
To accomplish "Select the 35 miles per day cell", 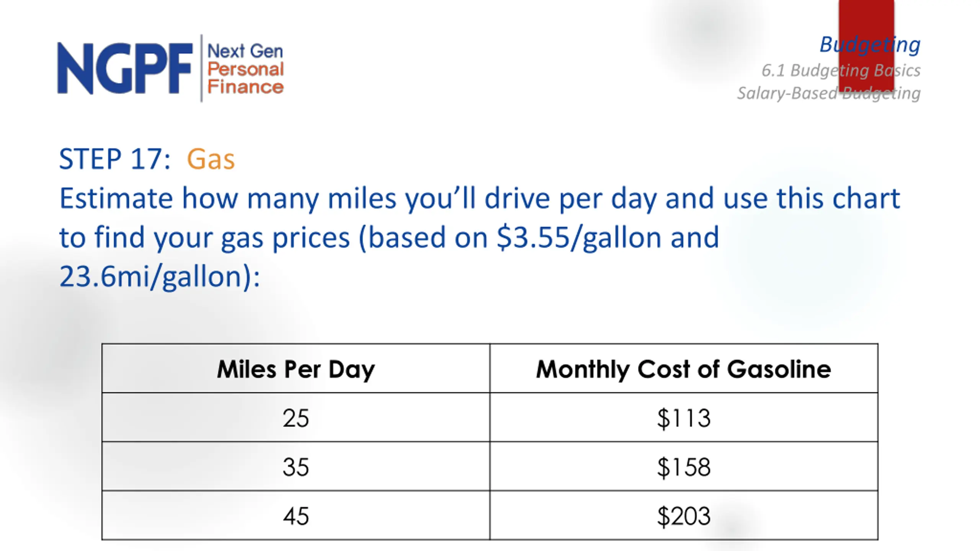I will (x=296, y=466).
